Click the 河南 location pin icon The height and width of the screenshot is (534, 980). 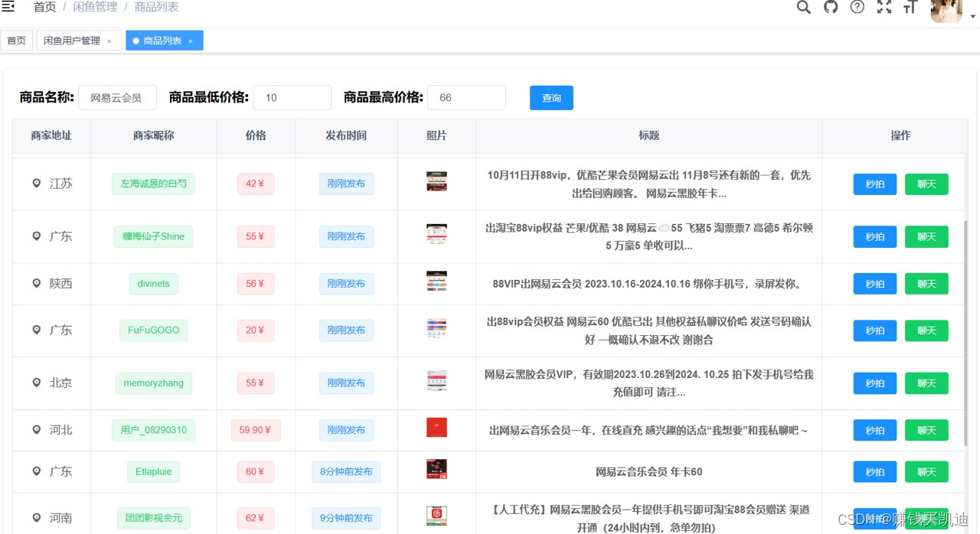pos(36,518)
